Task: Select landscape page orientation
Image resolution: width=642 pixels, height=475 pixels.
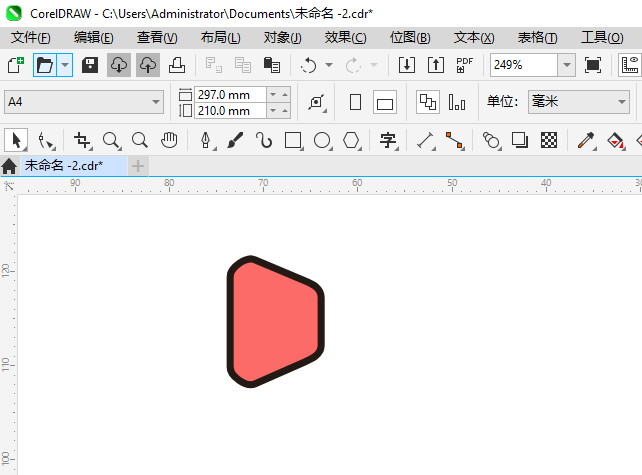Action: tap(384, 102)
